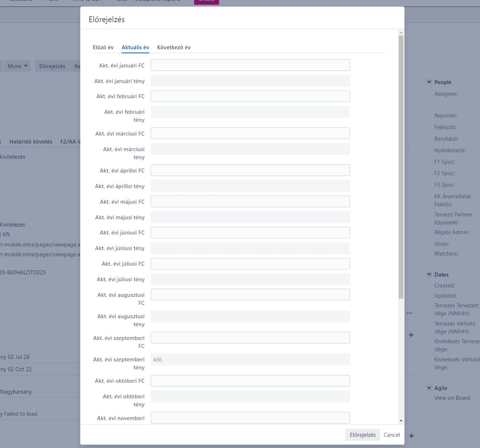480x448 pixels.
Task: Click the Akt. évi októberi FC input
Action: pos(250,381)
